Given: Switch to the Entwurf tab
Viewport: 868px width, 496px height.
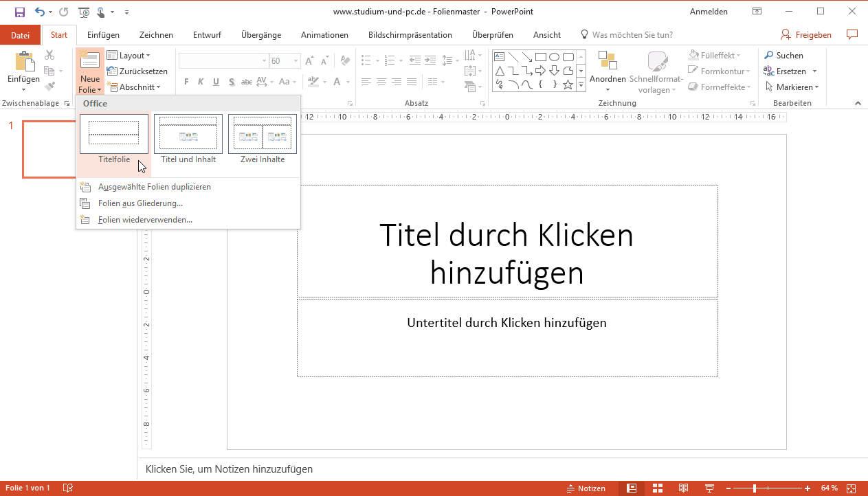Looking at the screenshot, I should 207,35.
